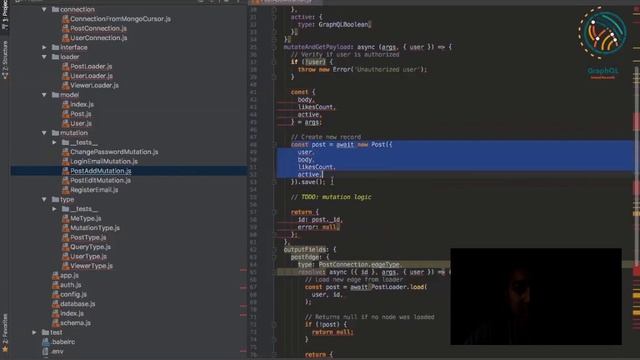Image resolution: width=640 pixels, height=360 pixels.
Task: Collapse the type folder
Action: pos(44,200)
